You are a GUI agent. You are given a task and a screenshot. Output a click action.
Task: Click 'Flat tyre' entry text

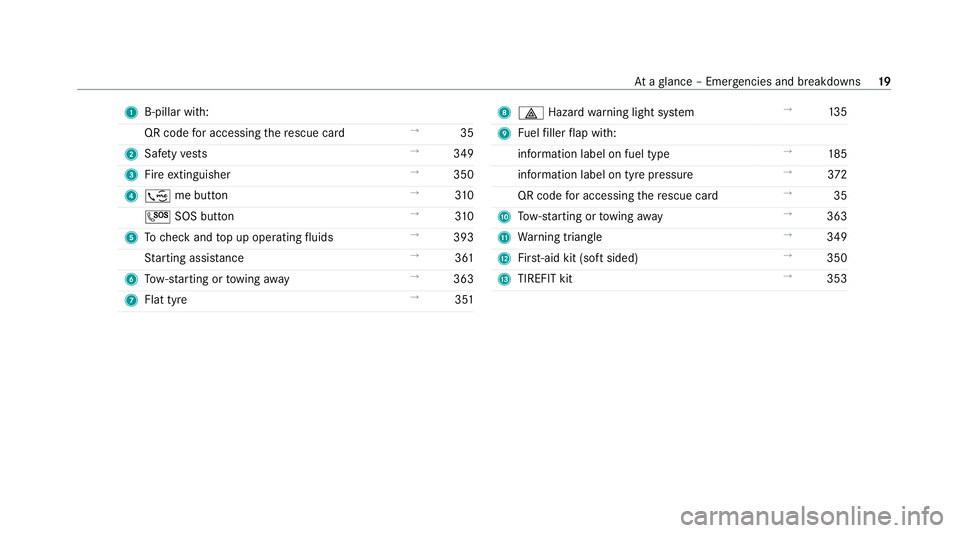165,300
